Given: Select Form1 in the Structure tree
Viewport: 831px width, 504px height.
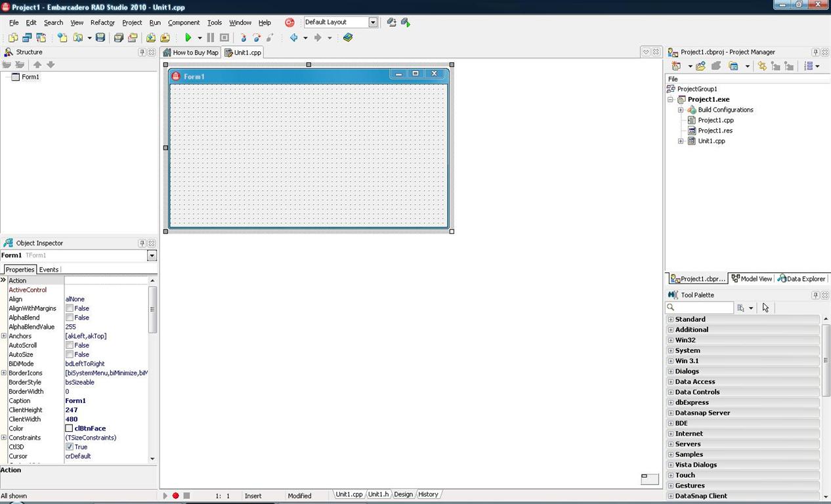Looking at the screenshot, I should tap(30, 77).
